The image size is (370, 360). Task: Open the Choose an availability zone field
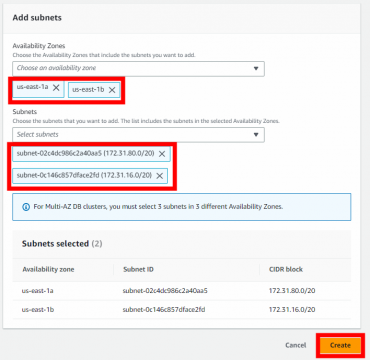click(x=139, y=69)
